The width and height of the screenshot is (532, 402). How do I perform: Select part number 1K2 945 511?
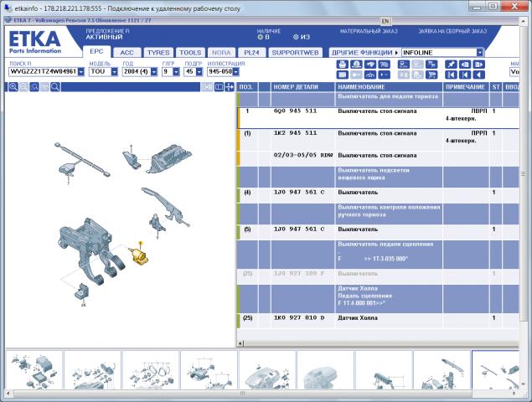295,133
